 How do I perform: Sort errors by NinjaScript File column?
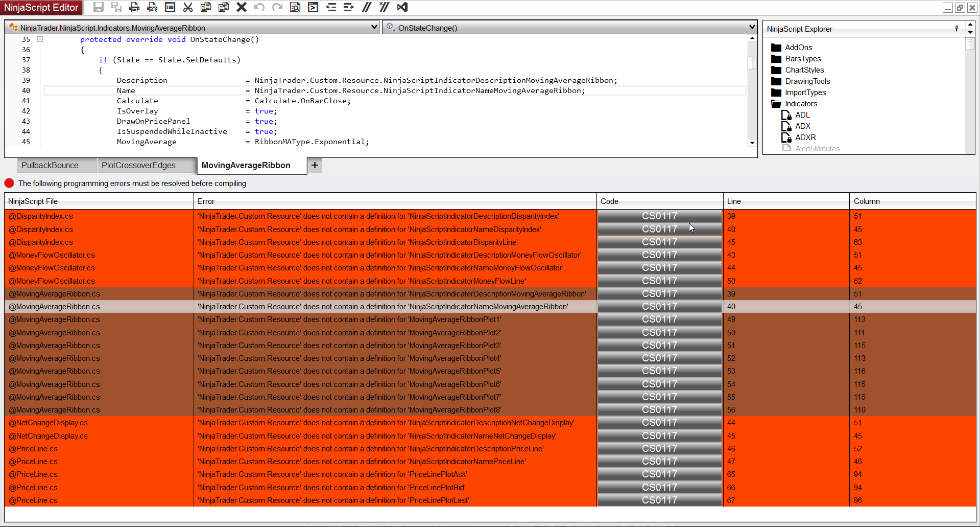click(99, 201)
